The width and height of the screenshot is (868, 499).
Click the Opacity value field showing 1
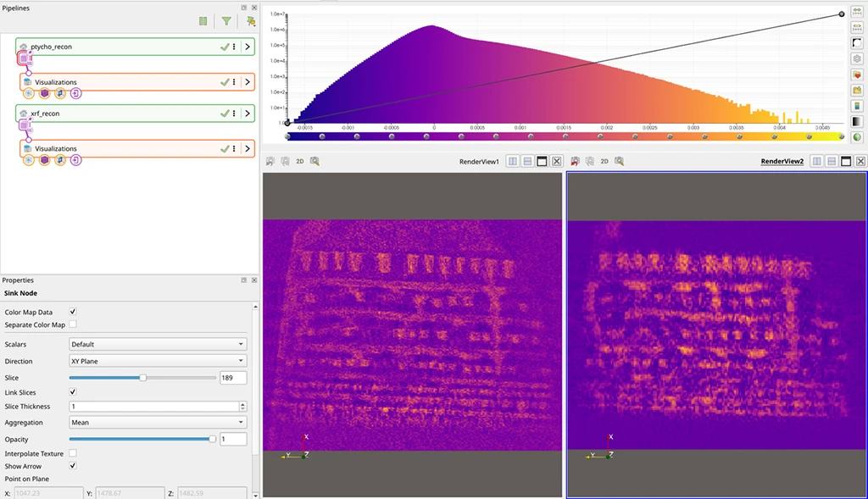pyautogui.click(x=233, y=439)
